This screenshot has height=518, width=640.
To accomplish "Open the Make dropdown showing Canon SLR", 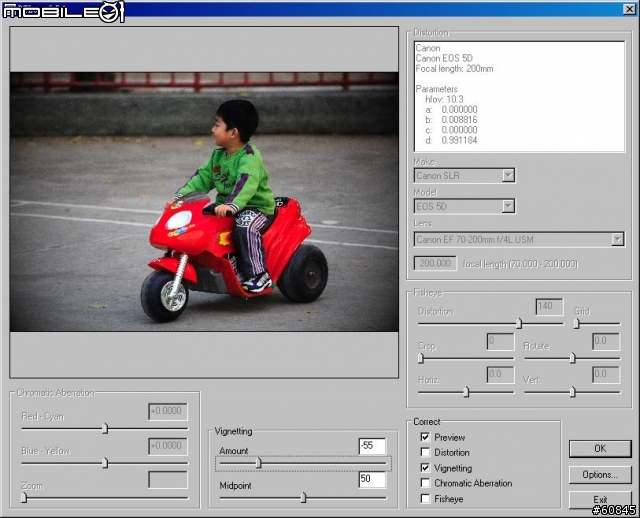I will pos(464,176).
